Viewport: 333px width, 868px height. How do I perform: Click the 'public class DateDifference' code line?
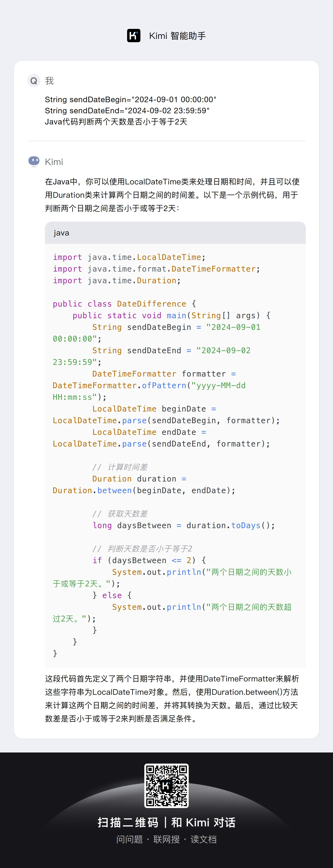(x=124, y=304)
